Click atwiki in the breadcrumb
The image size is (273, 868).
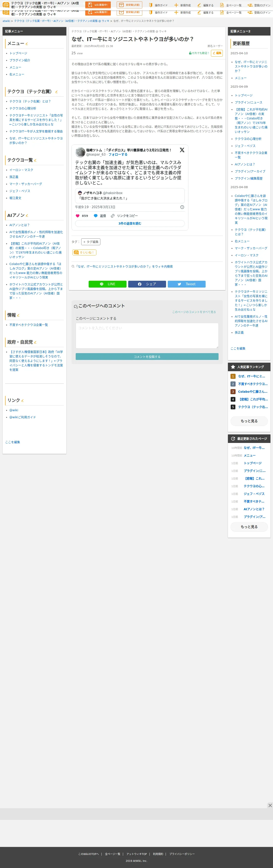click(x=6, y=21)
